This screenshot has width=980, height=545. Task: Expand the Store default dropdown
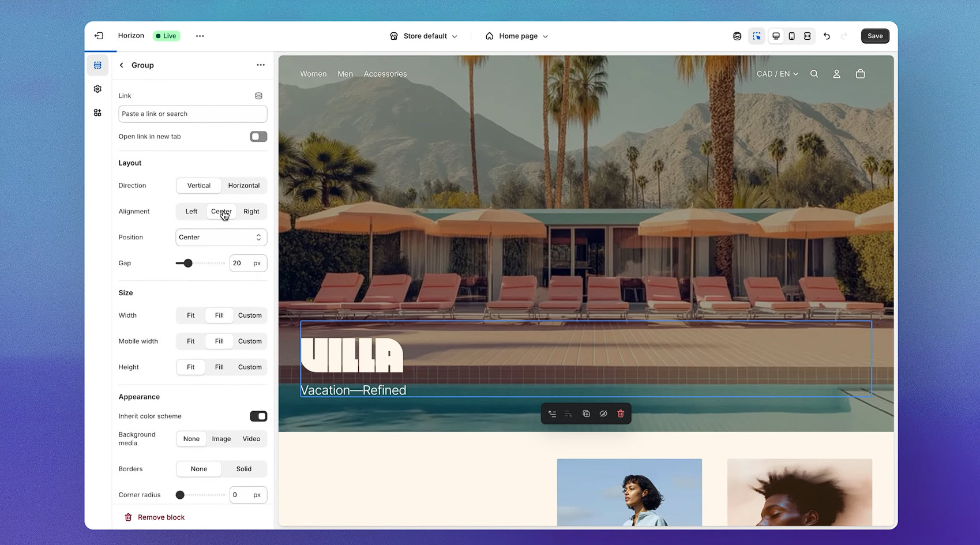pyautogui.click(x=424, y=36)
